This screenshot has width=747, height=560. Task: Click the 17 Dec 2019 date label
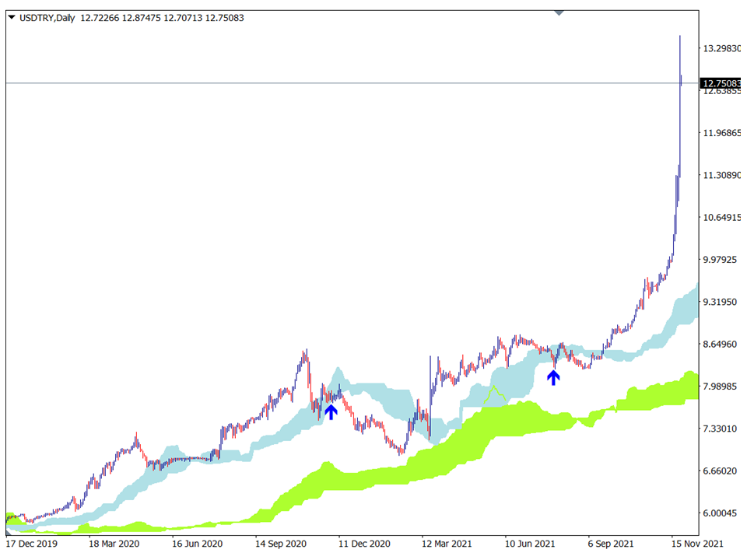point(31,544)
